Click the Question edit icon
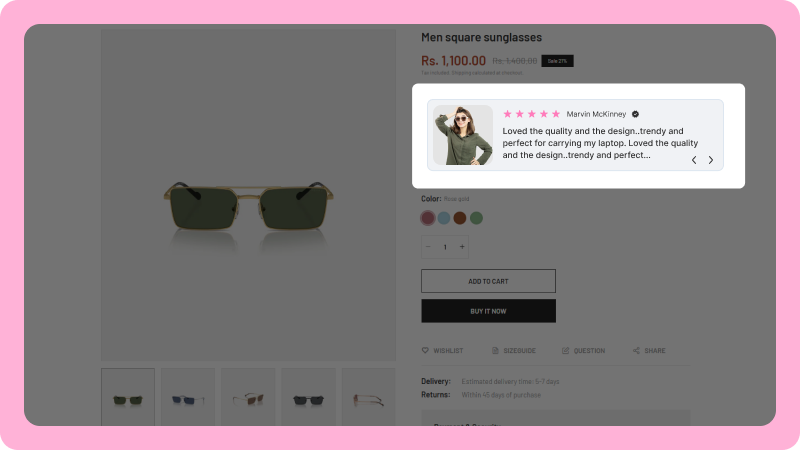This screenshot has height=450, width=800. tap(565, 351)
